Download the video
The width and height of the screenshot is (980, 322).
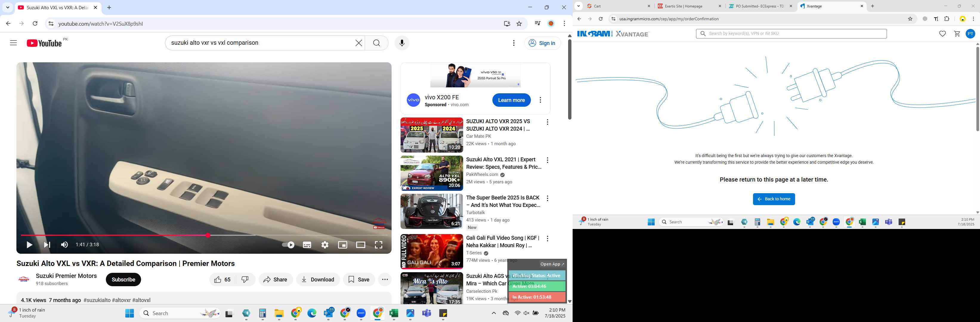point(318,279)
